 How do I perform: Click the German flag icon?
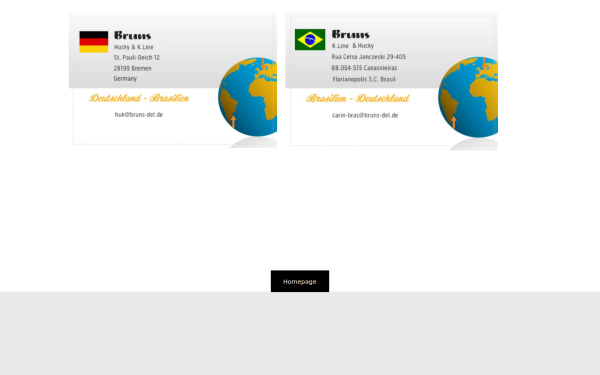click(94, 42)
